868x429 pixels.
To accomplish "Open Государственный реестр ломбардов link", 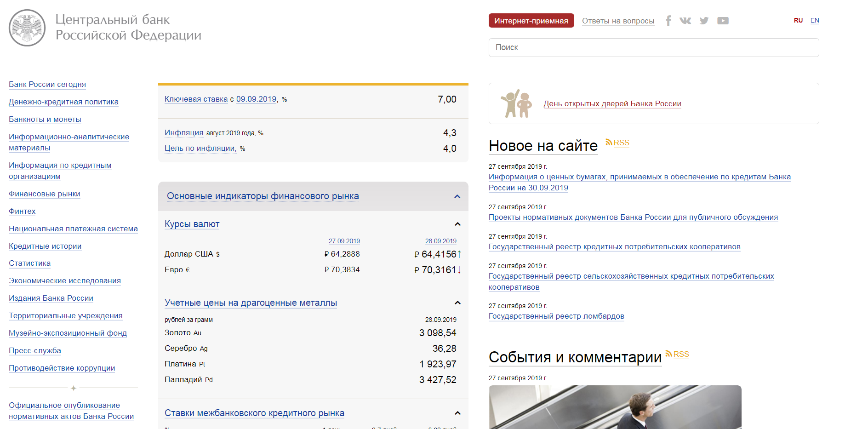I will pyautogui.click(x=556, y=316).
